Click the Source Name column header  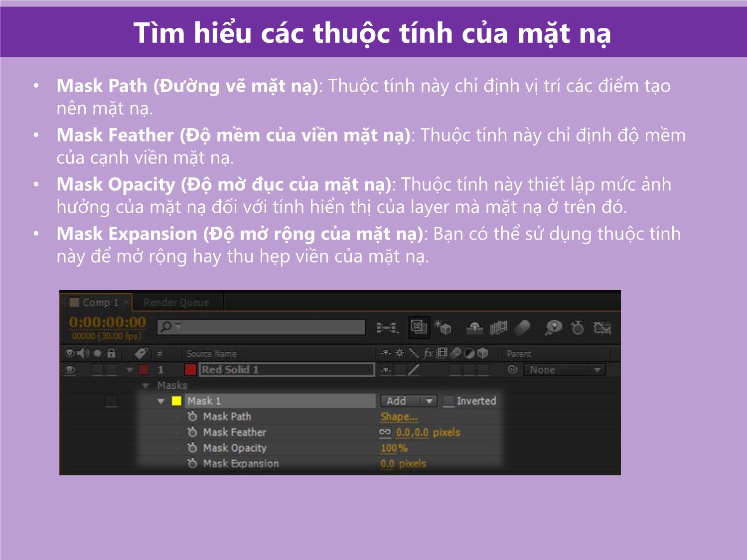pos(211,354)
